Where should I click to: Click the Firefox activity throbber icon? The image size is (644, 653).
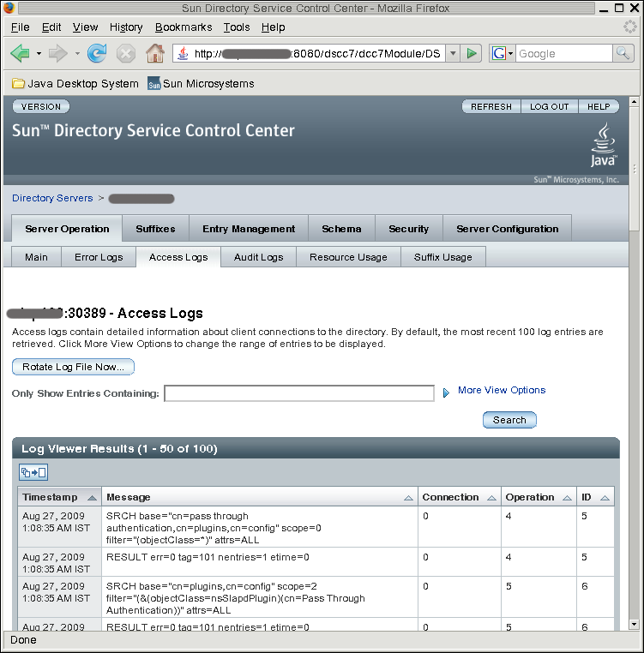coord(629,27)
